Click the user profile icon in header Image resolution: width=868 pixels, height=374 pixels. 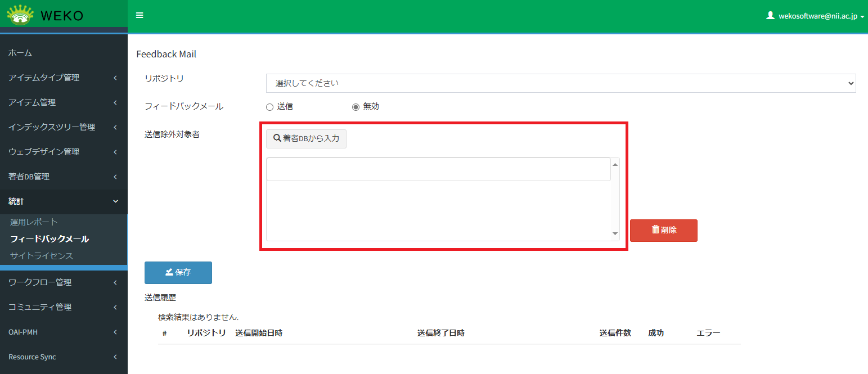(x=771, y=16)
